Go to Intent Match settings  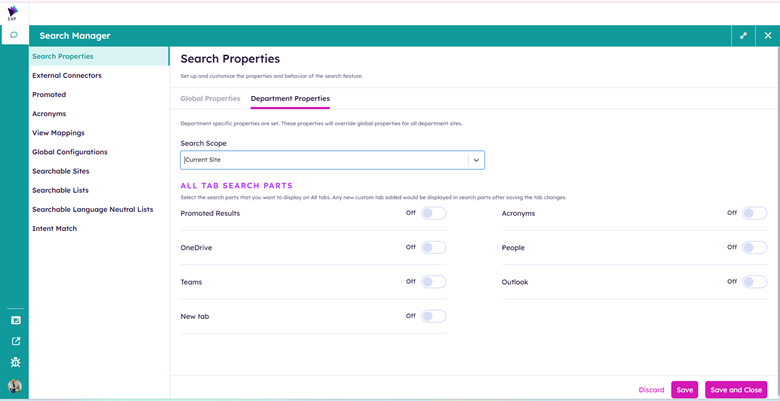pyautogui.click(x=54, y=229)
